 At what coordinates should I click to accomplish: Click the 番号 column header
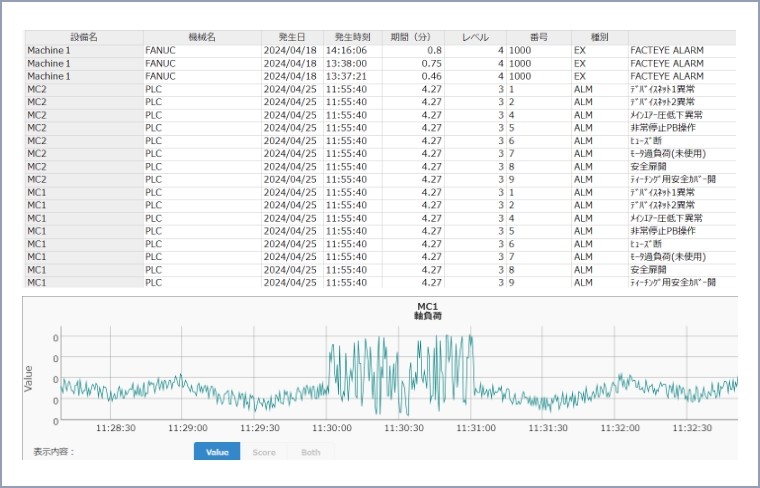click(538, 37)
